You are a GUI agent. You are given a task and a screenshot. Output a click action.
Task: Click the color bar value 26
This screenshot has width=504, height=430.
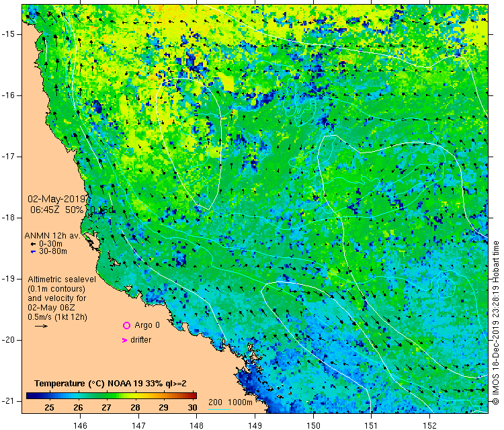click(78, 408)
